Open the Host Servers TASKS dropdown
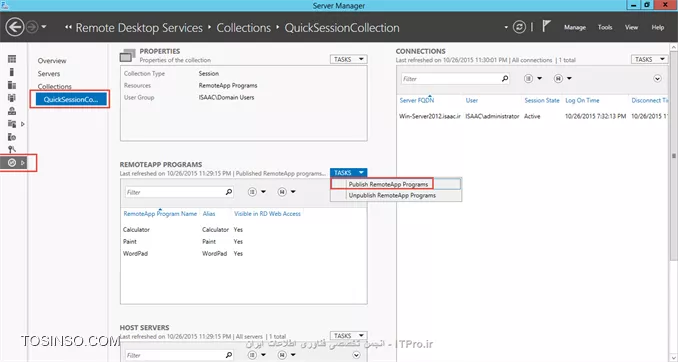678x362 pixels. [349, 336]
